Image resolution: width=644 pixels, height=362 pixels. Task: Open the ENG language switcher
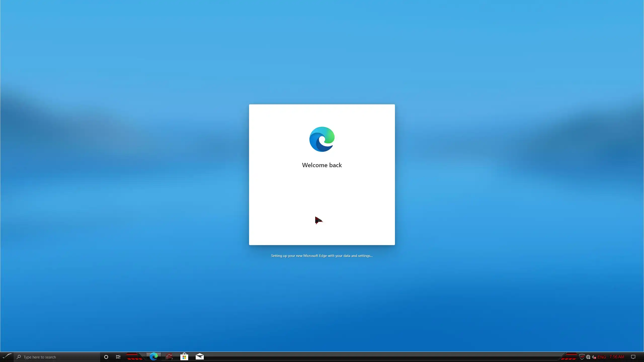pos(602,357)
